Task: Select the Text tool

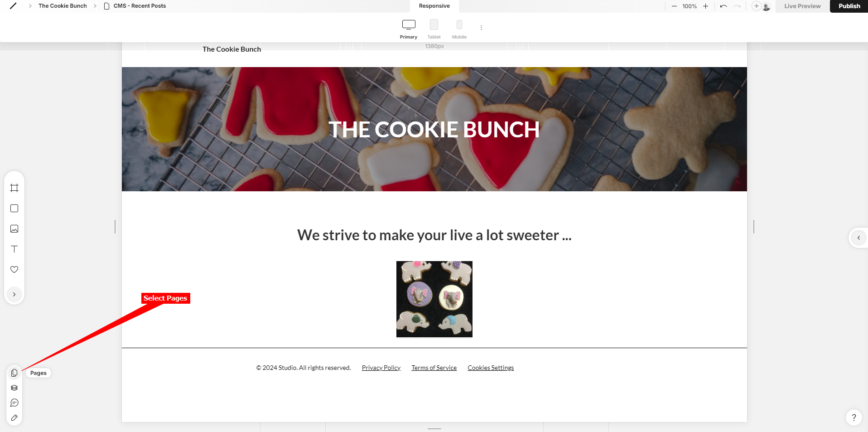Action: click(14, 249)
